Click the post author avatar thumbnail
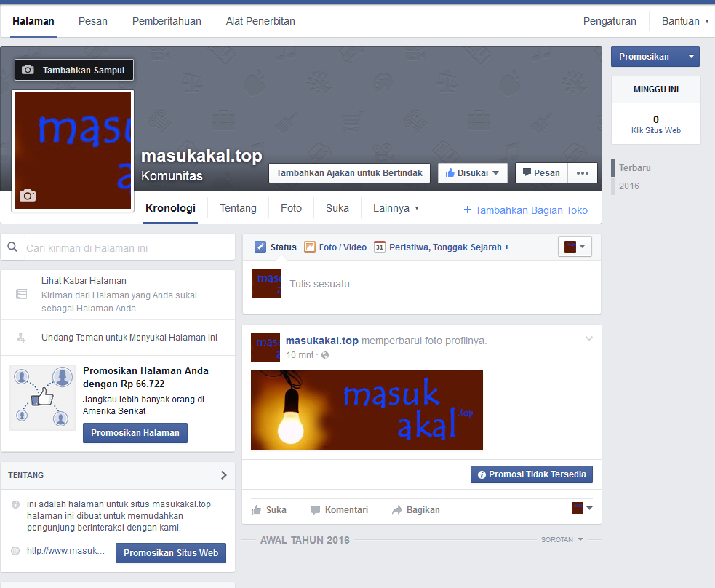The width and height of the screenshot is (715, 588). pos(265,348)
